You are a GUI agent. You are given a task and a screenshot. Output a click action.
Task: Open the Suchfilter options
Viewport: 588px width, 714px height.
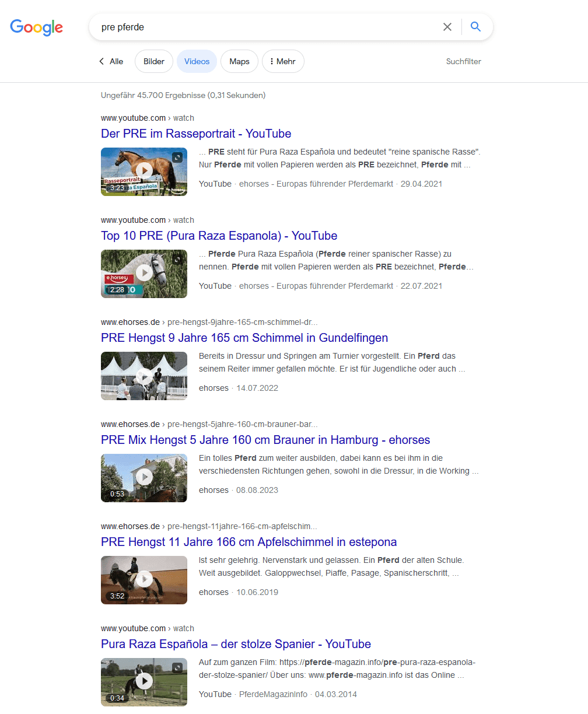tap(464, 61)
